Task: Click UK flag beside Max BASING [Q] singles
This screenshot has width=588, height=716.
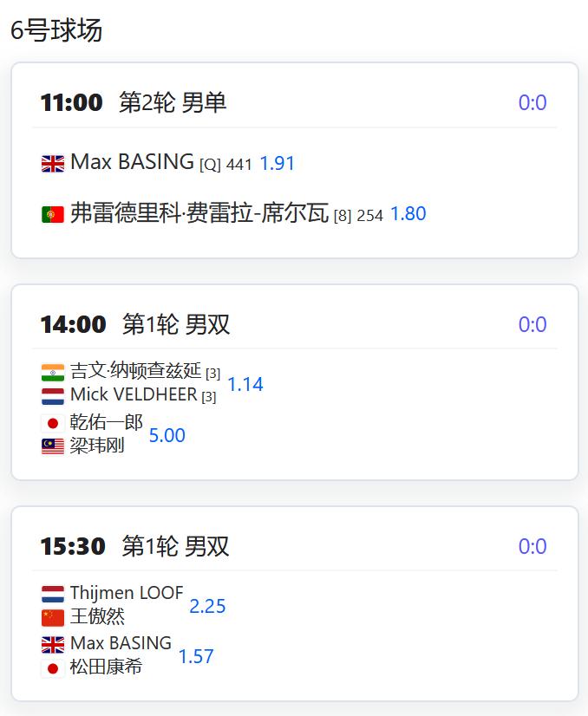Action: click(53, 164)
